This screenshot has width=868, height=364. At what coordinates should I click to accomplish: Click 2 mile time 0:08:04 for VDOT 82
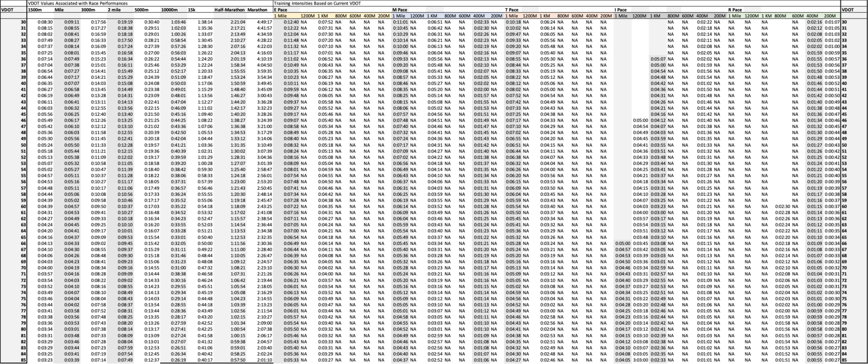tap(125, 342)
